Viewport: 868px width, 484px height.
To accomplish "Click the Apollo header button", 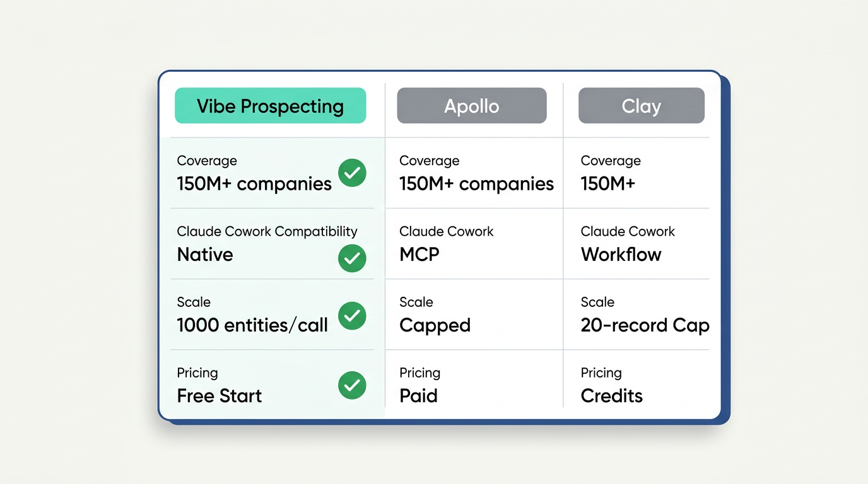I will tap(471, 105).
